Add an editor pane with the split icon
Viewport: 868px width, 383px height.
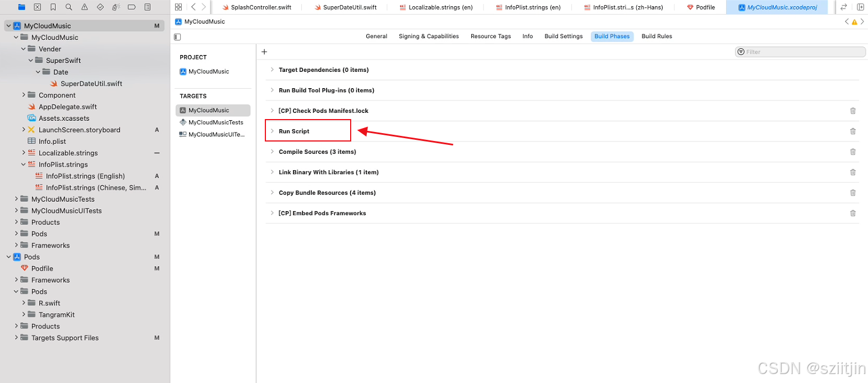pyautogui.click(x=860, y=7)
